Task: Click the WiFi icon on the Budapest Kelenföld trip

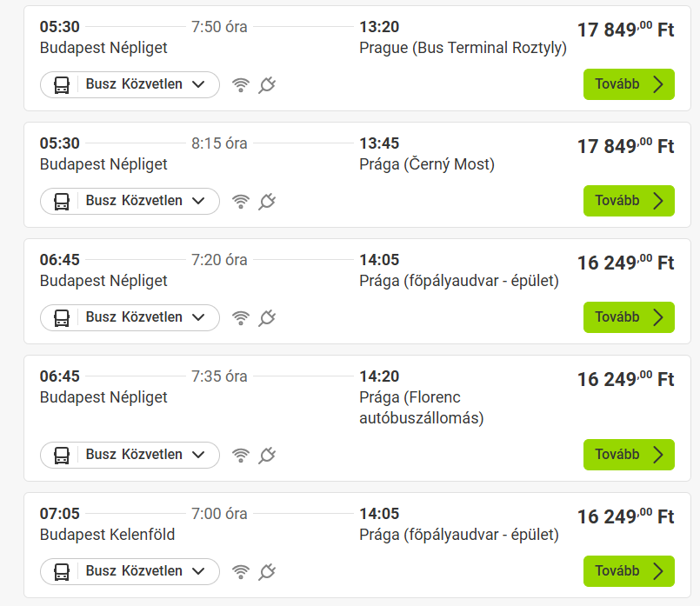Action: coord(240,571)
